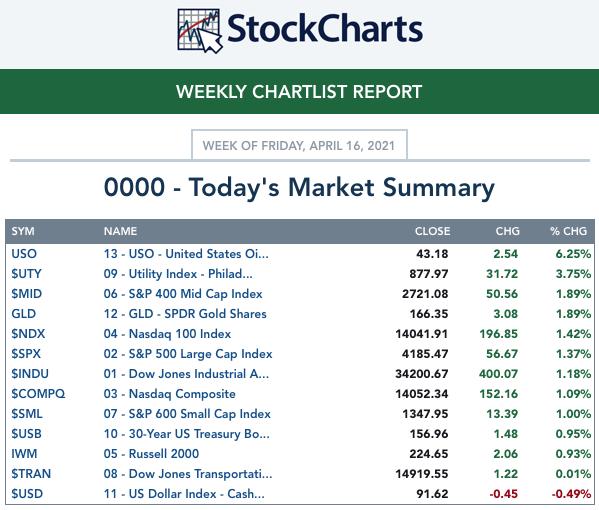599x510 pixels.
Task: Open the Nasdaq 100 Index chart
Action: [167, 334]
